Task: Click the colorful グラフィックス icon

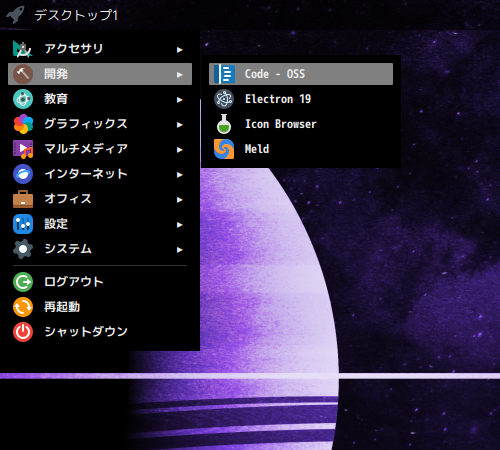Action: [23, 124]
